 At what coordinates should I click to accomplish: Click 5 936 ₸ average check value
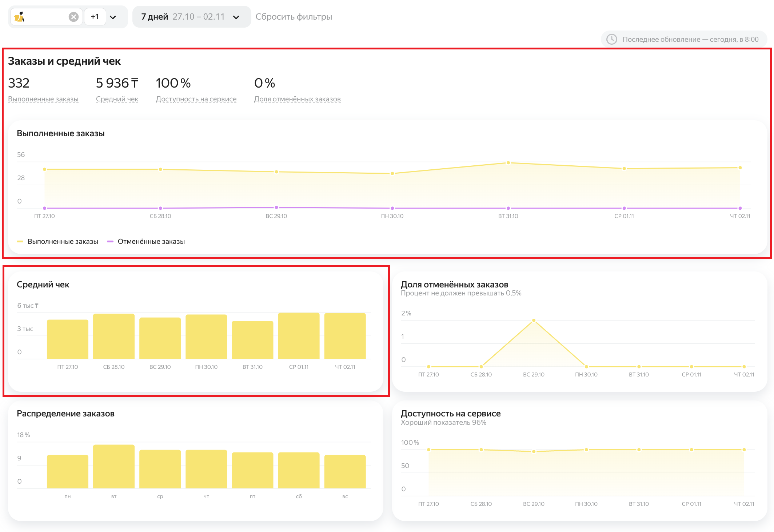[117, 83]
